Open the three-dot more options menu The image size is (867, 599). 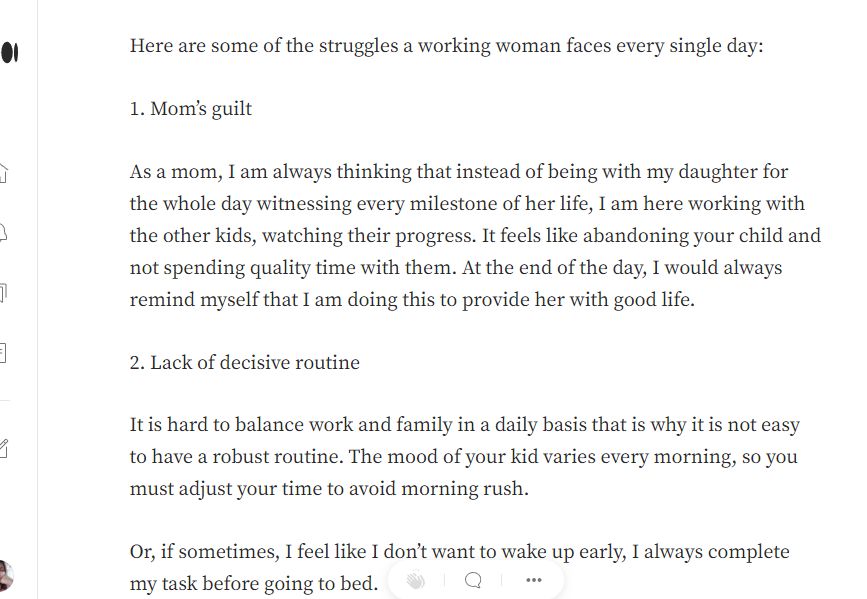click(x=533, y=580)
